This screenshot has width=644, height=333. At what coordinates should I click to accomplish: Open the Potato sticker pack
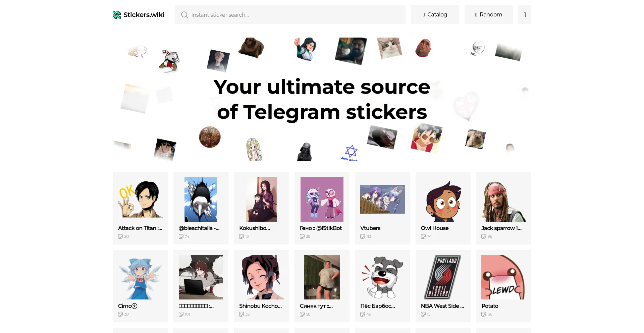point(503,286)
